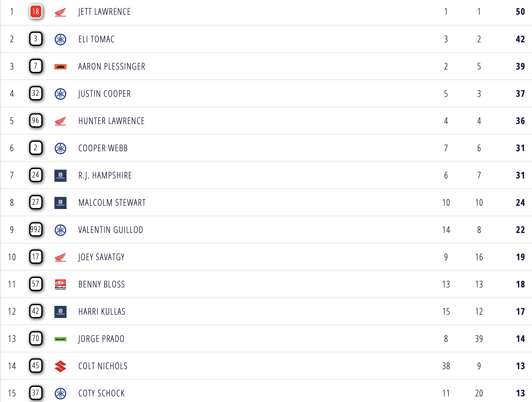
Task: Click Joey Savatgy's Honda logo
Action: (x=60, y=257)
